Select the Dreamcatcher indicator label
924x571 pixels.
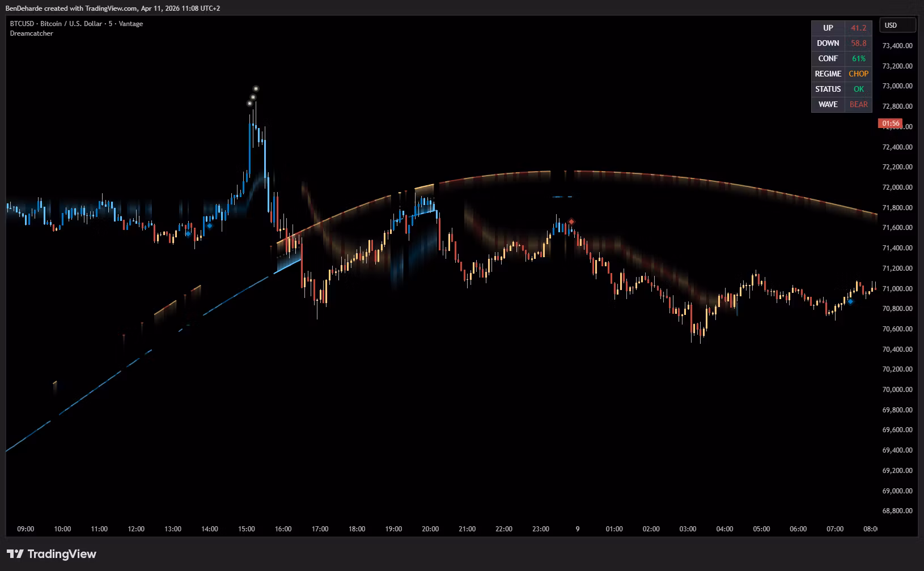32,33
